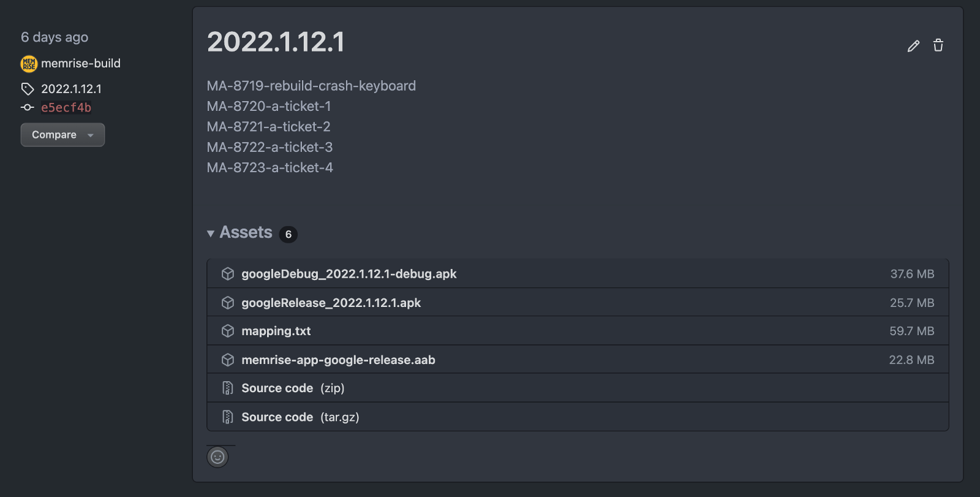Image resolution: width=980 pixels, height=497 pixels.
Task: Open the 2022.1.12.1 tag link
Action: pos(72,89)
